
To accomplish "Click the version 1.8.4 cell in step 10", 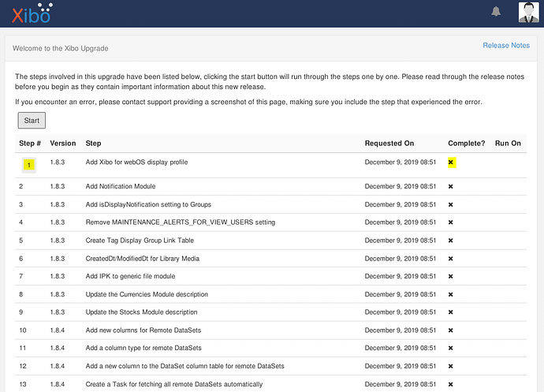I will [58, 330].
